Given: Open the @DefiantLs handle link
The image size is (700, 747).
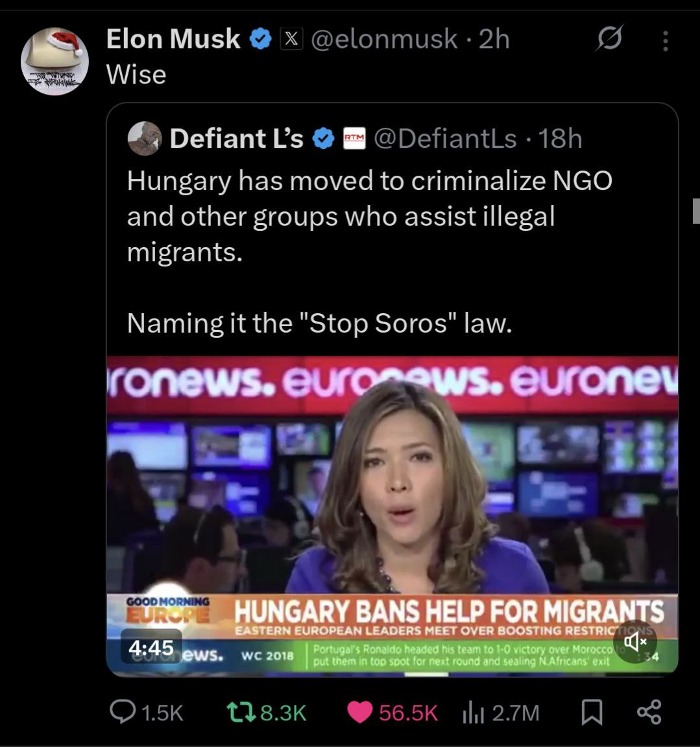Looking at the screenshot, I should tap(445, 139).
